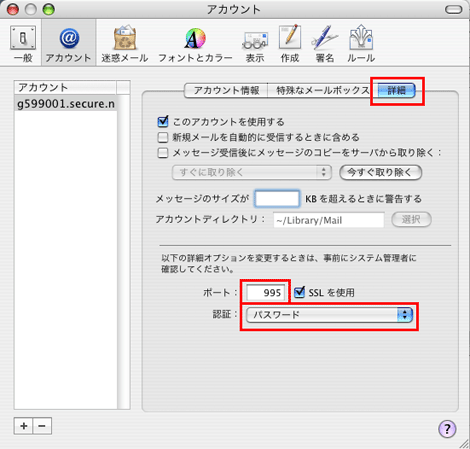Click the purple help question mark button
Image resolution: width=470 pixels, height=449 pixels.
coord(447,429)
